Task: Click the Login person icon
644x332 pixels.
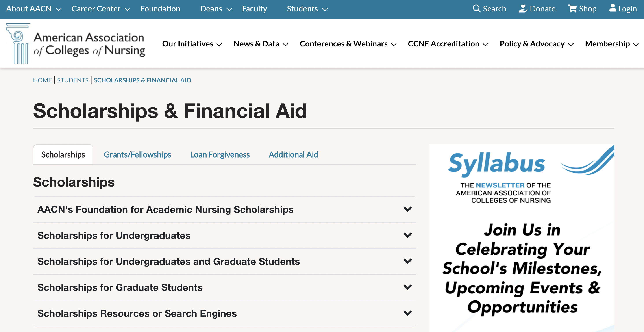Action: 613,9
